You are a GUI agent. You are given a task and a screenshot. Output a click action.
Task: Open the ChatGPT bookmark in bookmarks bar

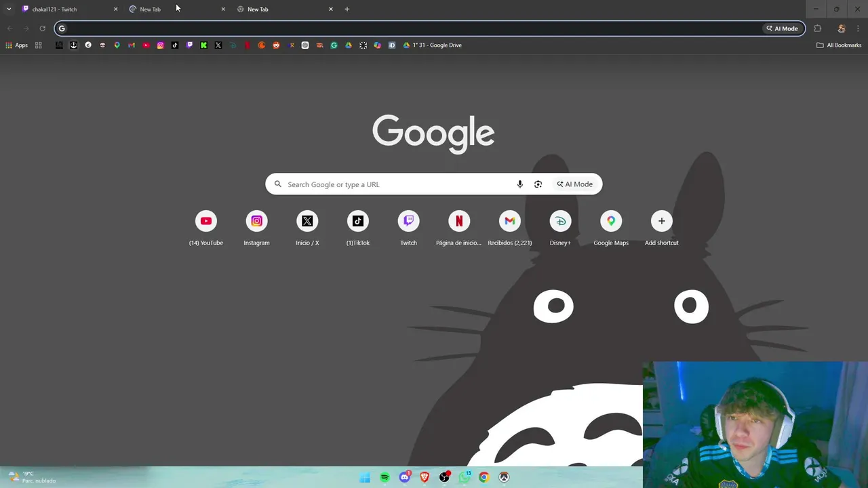pyautogui.click(x=305, y=45)
